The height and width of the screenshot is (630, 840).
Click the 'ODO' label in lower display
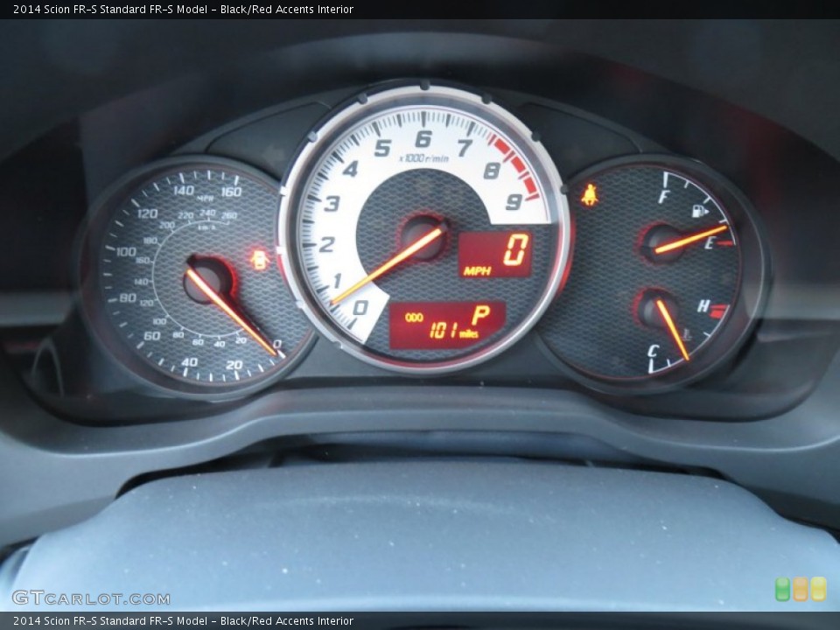pyautogui.click(x=414, y=318)
